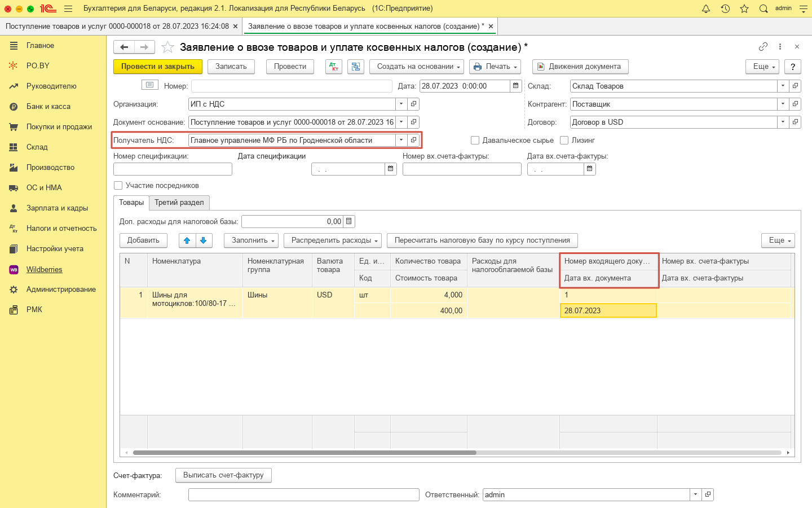The height and width of the screenshot is (508, 812).
Task: Open Склад record link icon
Action: pyautogui.click(x=795, y=86)
